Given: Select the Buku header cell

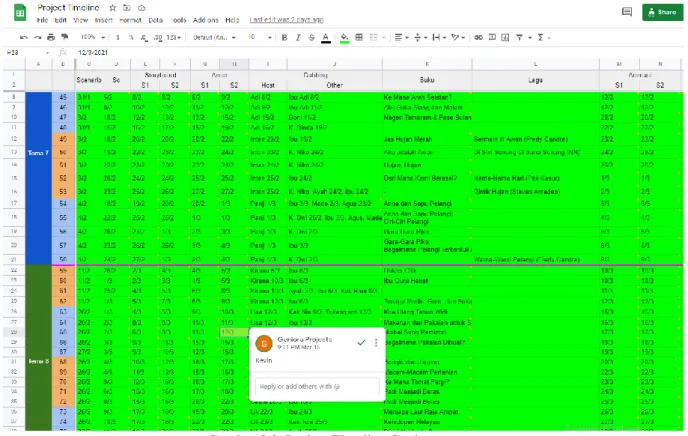Looking at the screenshot, I should click(427, 80).
